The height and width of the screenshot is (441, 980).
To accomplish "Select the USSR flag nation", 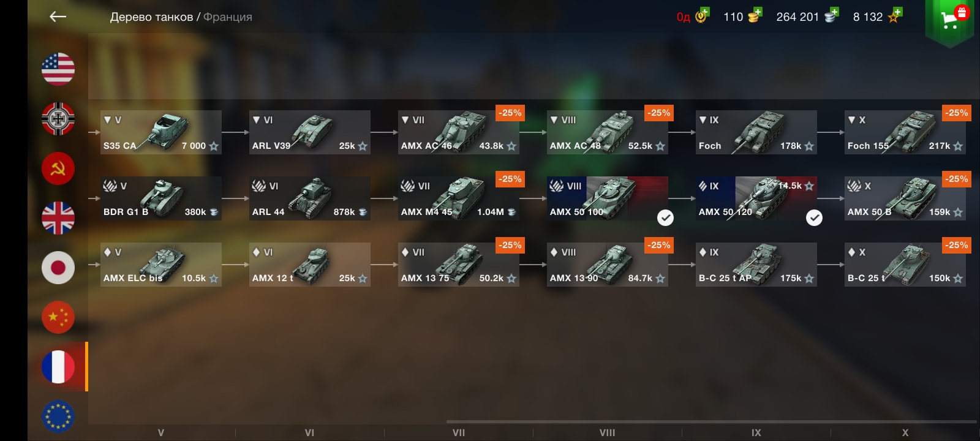I will coord(58,168).
